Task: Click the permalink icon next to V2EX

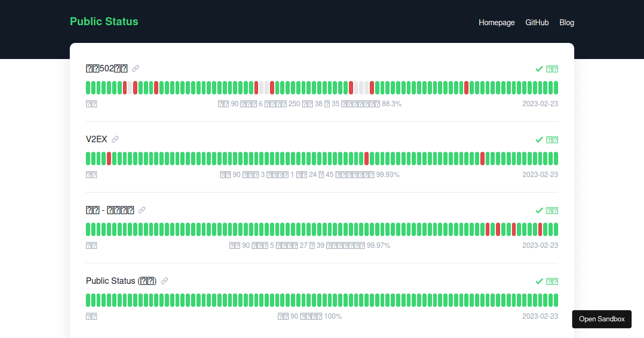Action: [x=116, y=138]
